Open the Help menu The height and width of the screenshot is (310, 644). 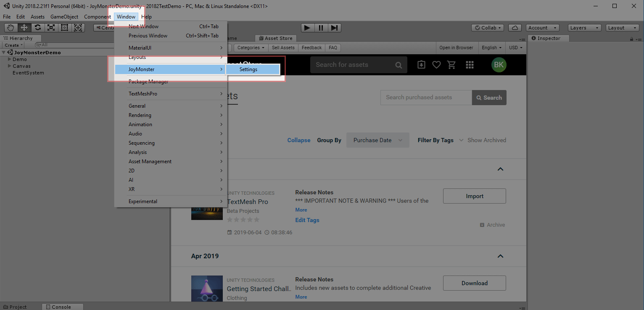click(x=146, y=17)
